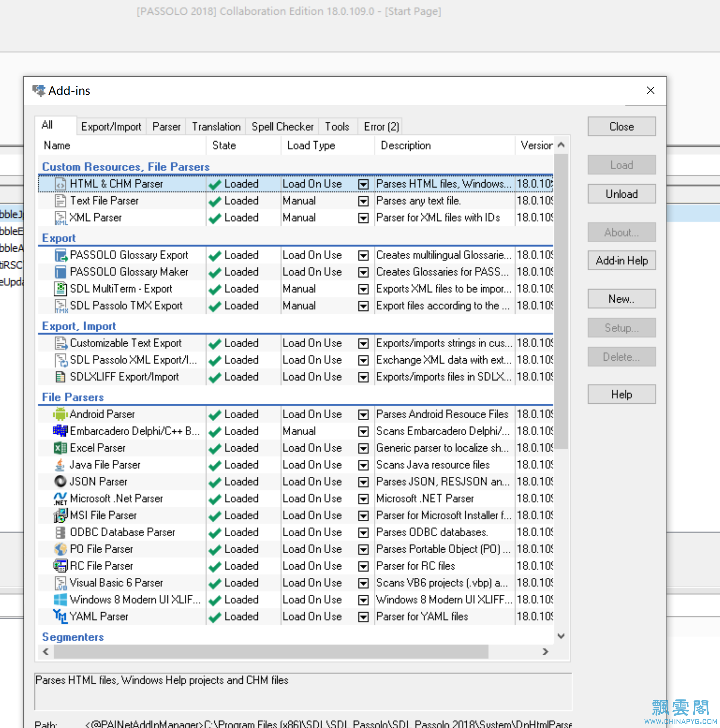This screenshot has width=720, height=728.
Task: Click the 'Export, Import' group heading
Action: 79,326
